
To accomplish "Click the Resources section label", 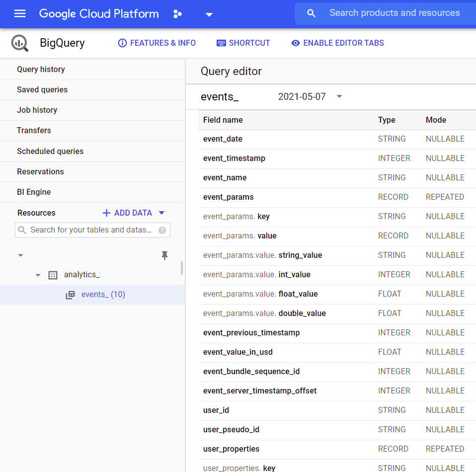I will (x=36, y=213).
